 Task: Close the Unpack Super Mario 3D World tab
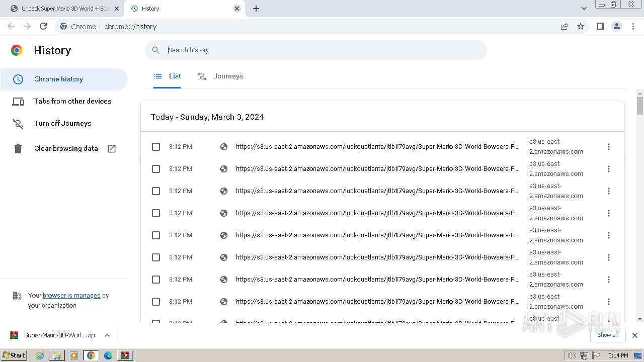pyautogui.click(x=117, y=9)
